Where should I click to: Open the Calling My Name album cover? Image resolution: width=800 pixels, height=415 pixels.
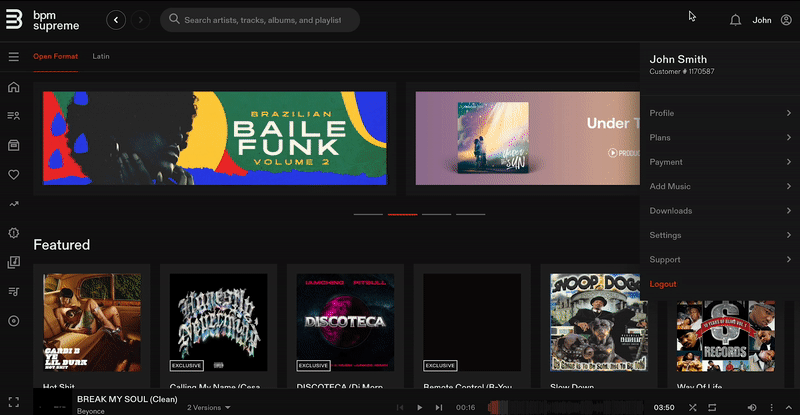tap(218, 323)
